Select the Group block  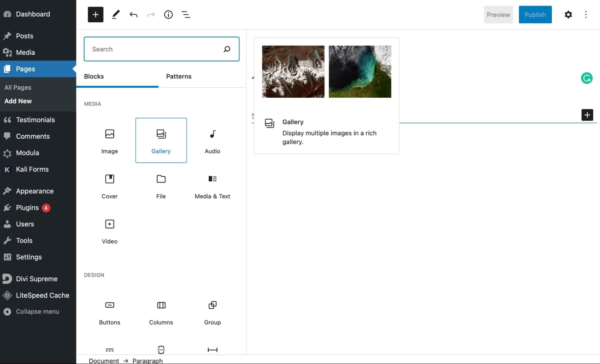coord(212,312)
